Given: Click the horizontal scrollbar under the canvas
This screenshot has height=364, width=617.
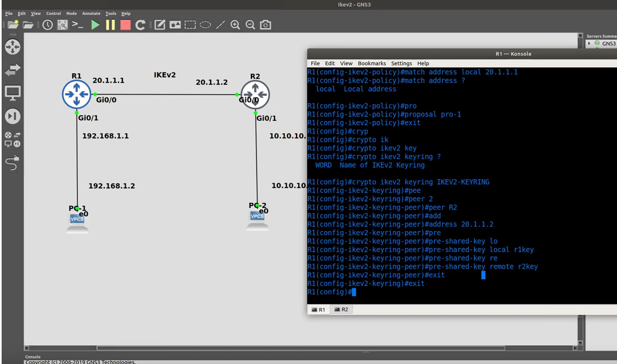Looking at the screenshot, I should point(301,348).
